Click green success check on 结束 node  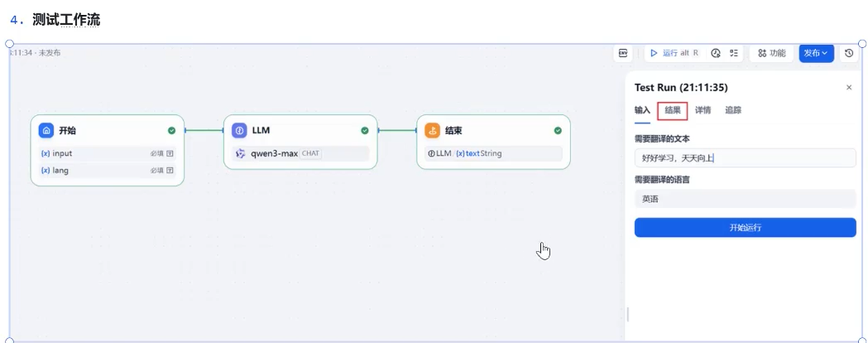point(558,131)
